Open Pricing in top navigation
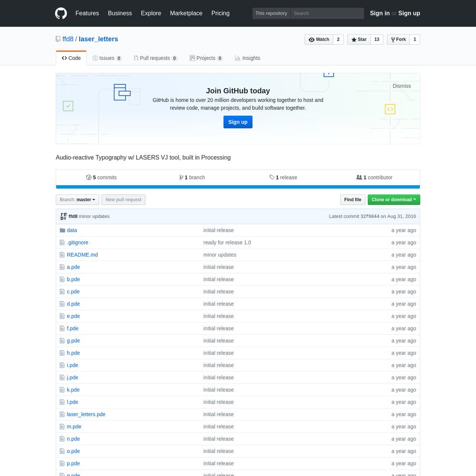 [220, 13]
